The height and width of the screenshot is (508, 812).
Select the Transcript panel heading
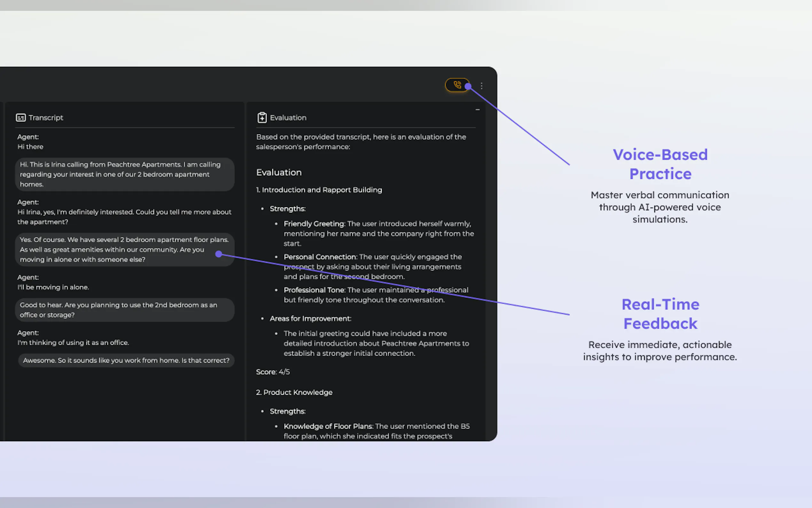pyautogui.click(x=46, y=118)
